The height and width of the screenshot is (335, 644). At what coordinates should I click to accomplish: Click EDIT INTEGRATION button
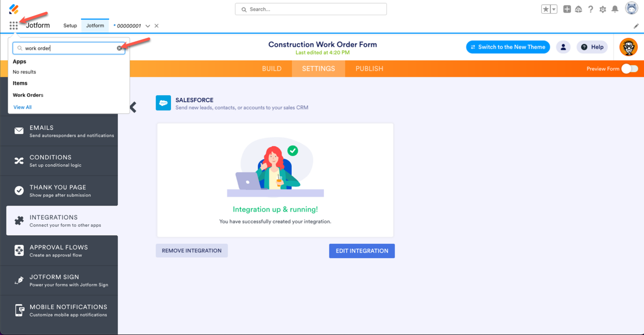[x=362, y=251]
